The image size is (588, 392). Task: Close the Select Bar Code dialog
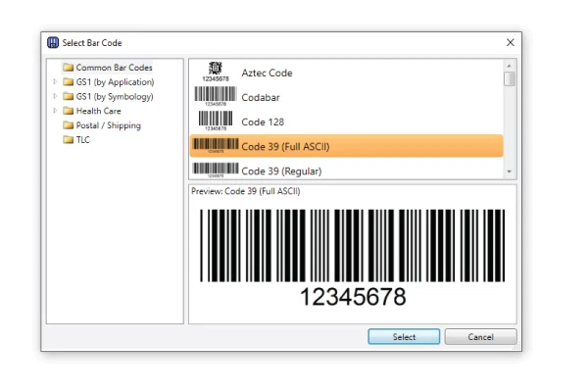(x=510, y=42)
